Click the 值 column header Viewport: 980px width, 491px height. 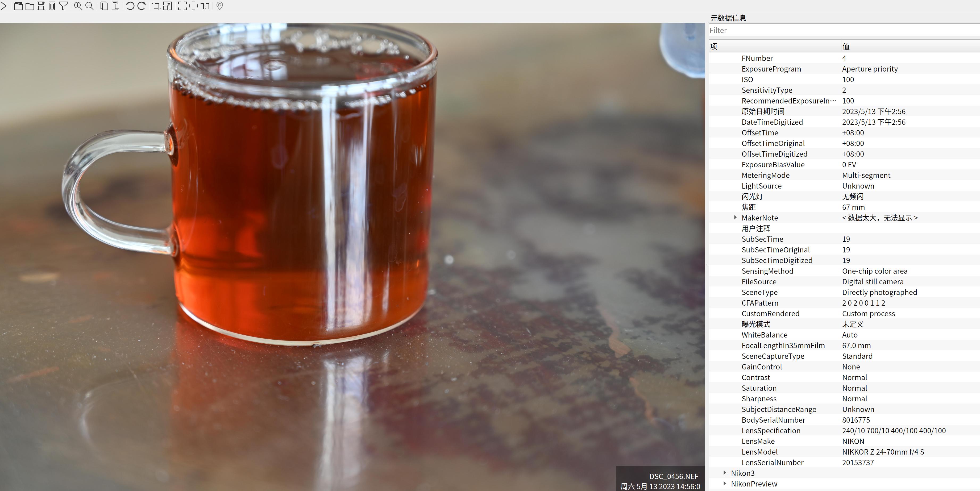(x=910, y=46)
